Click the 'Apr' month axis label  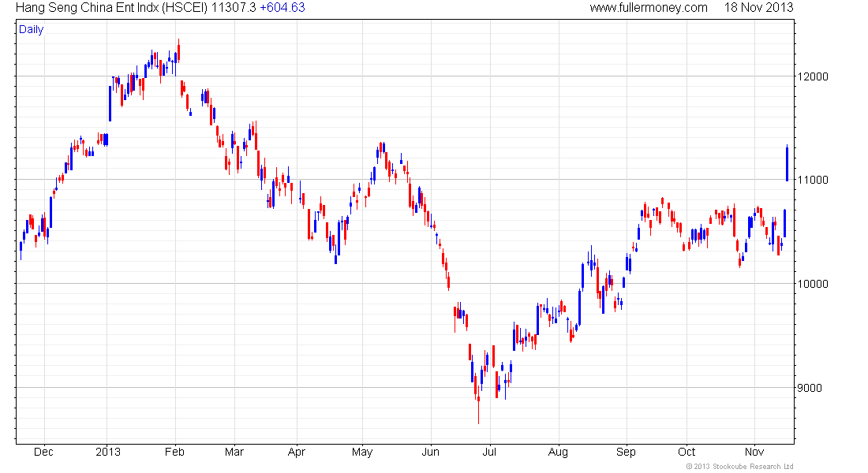point(297,452)
